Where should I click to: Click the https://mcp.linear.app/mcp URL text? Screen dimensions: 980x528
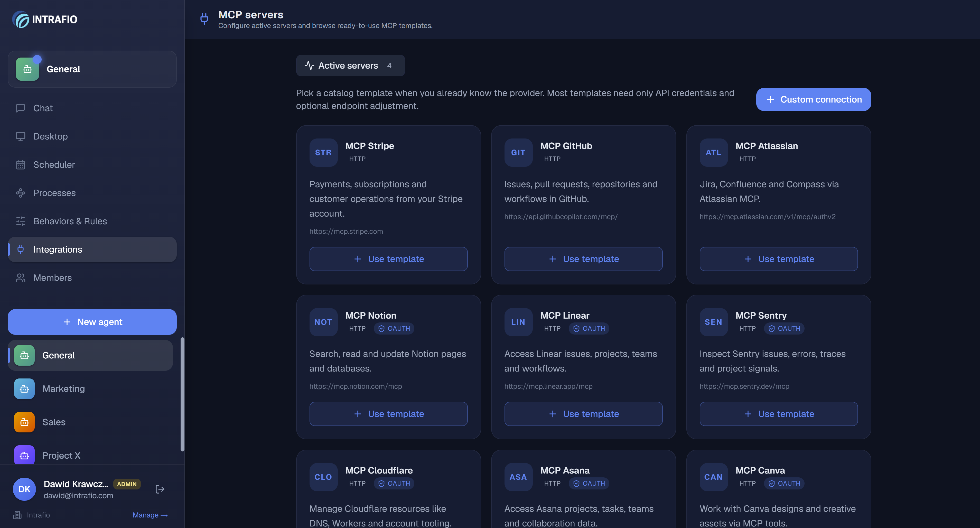click(548, 386)
